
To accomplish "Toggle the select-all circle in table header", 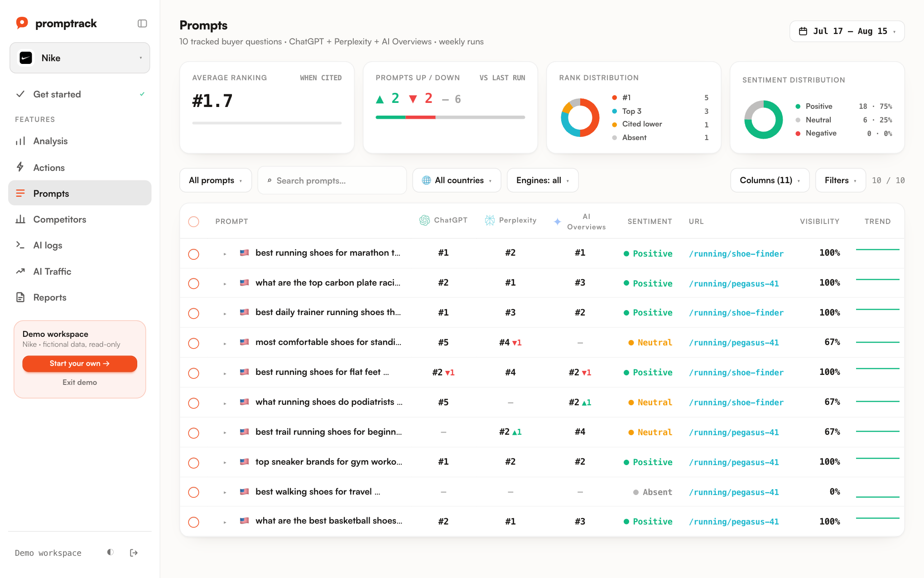I will tap(194, 222).
